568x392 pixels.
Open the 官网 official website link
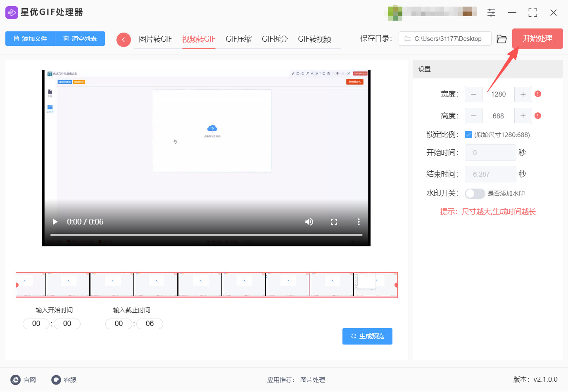click(x=24, y=380)
